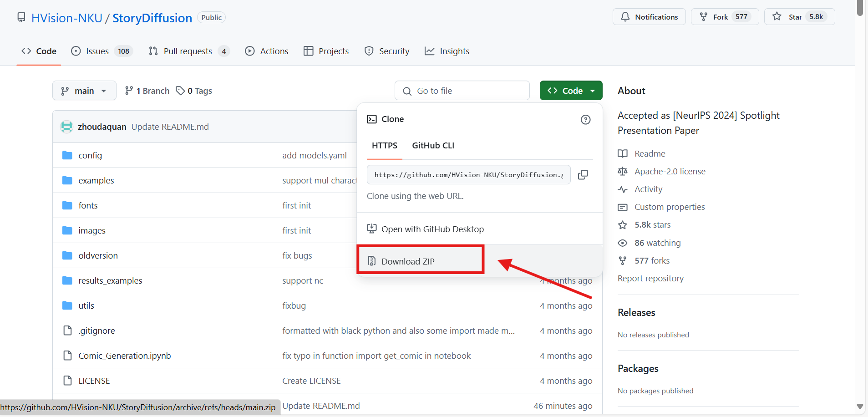Collapse the green Code dropdown button

coord(571,91)
